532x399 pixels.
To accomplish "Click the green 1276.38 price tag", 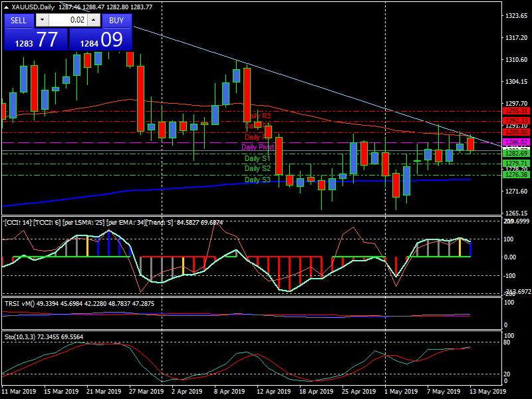I will click(516, 175).
